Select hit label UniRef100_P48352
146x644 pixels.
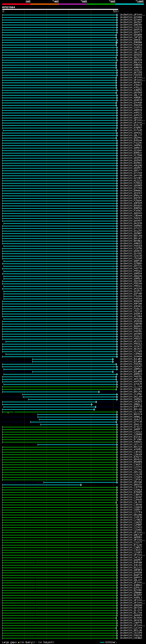click(131, 364)
